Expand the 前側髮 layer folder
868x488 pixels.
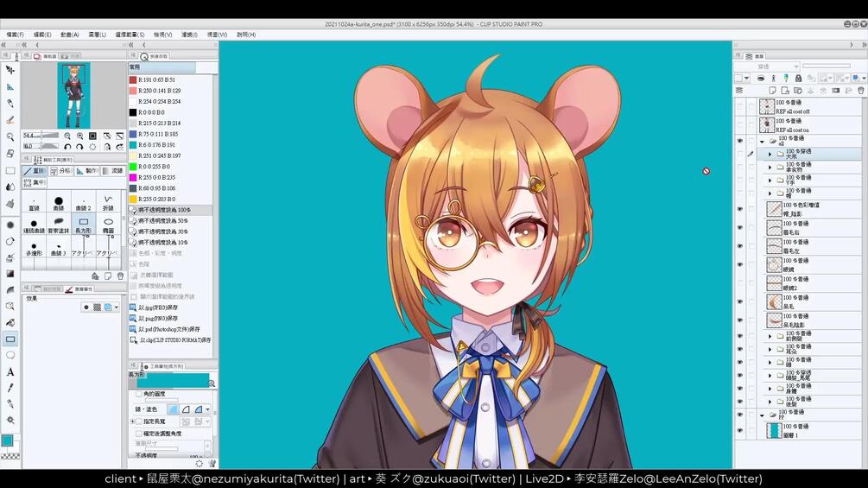coord(770,336)
